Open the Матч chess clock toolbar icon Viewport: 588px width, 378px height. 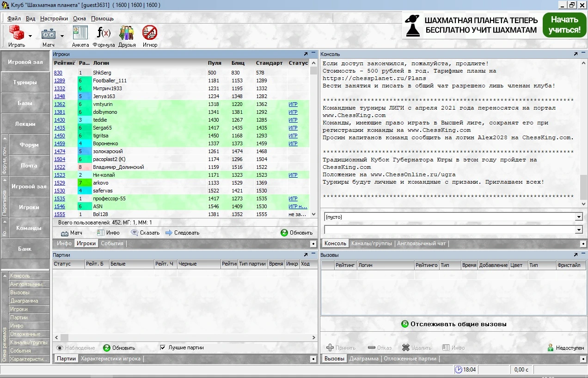coord(49,34)
